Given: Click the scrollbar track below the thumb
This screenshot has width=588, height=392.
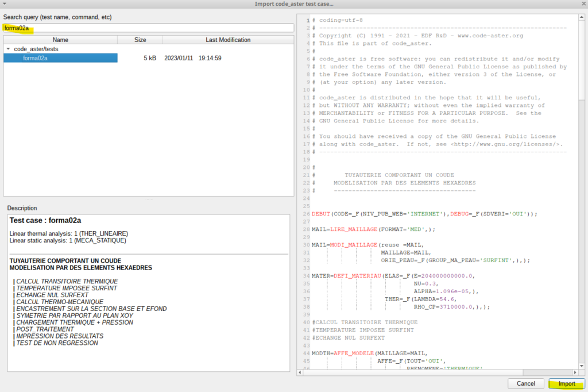Looking at the screenshot, I should (581, 230).
